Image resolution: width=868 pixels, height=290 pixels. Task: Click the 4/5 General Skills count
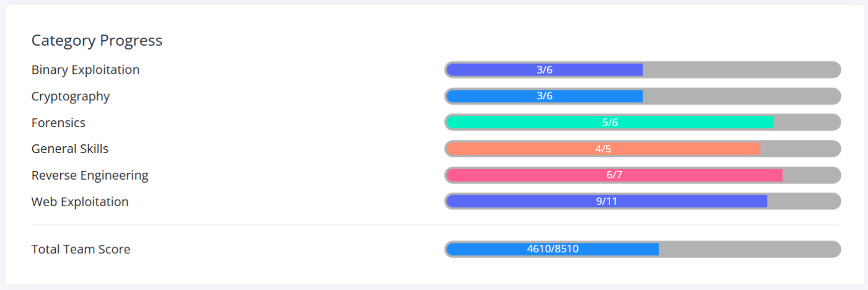pyautogui.click(x=603, y=149)
